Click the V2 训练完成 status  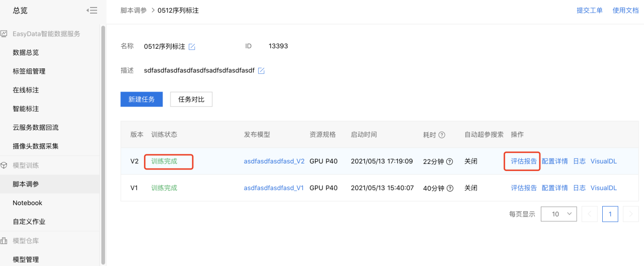(x=165, y=161)
